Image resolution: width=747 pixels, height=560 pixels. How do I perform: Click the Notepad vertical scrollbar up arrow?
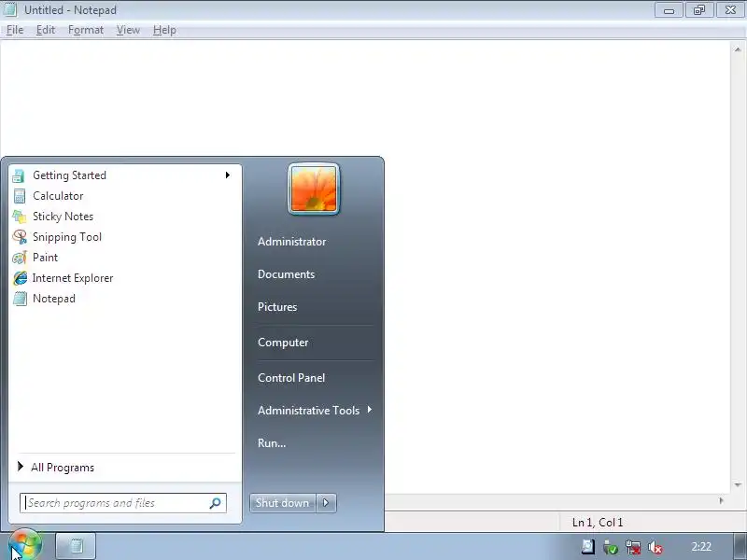click(738, 49)
